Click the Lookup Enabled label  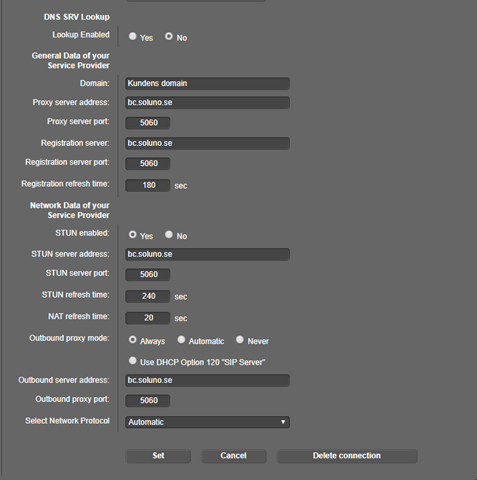click(x=81, y=35)
